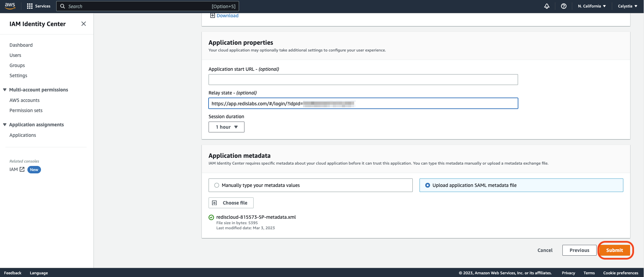Select Manually type your metadata values
The width and height of the screenshot is (644, 277).
(217, 185)
